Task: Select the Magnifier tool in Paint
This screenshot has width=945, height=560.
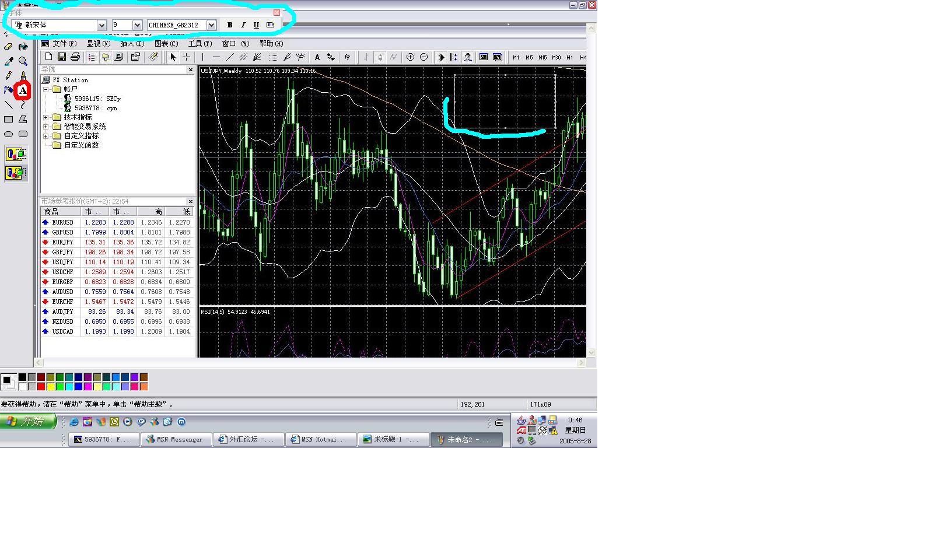Action: tap(23, 61)
